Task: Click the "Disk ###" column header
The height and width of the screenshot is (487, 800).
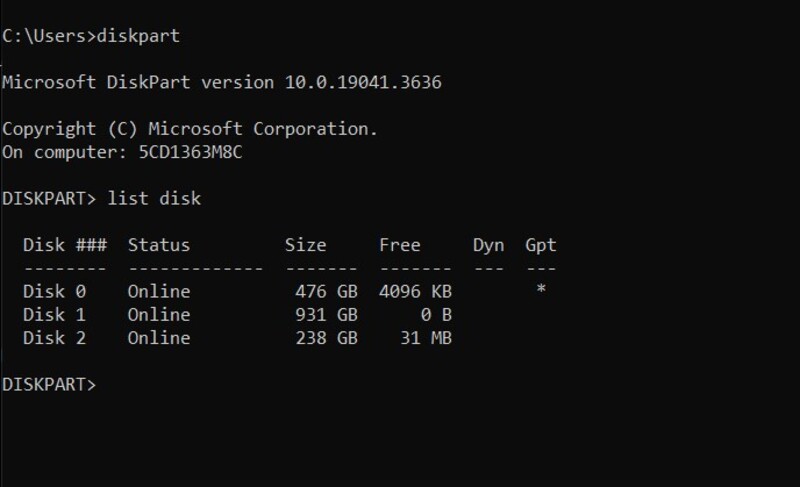Action: coord(64,245)
